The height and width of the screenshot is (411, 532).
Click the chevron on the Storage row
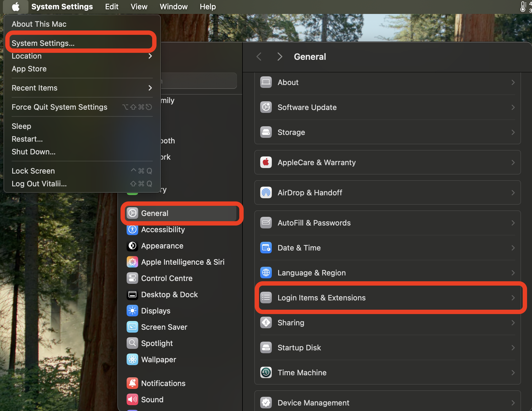(x=513, y=132)
